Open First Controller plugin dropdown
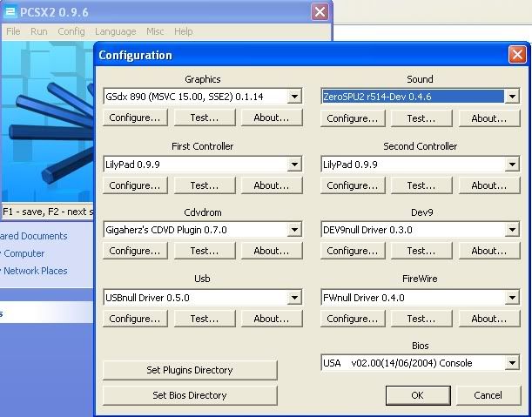 click(x=294, y=165)
